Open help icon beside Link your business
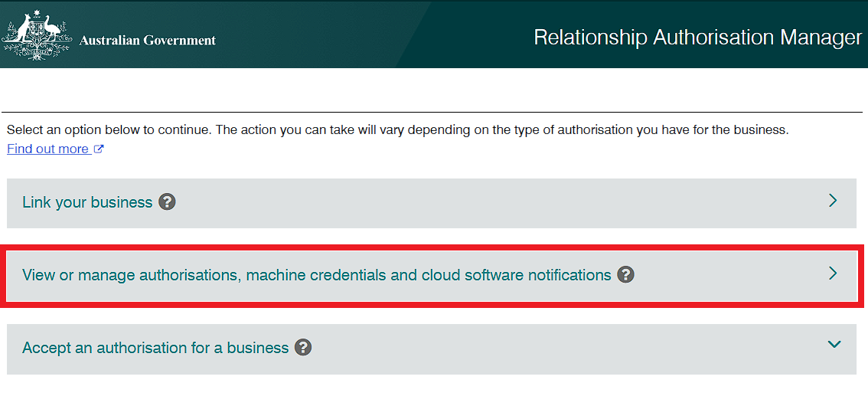The width and height of the screenshot is (868, 406). click(x=167, y=202)
